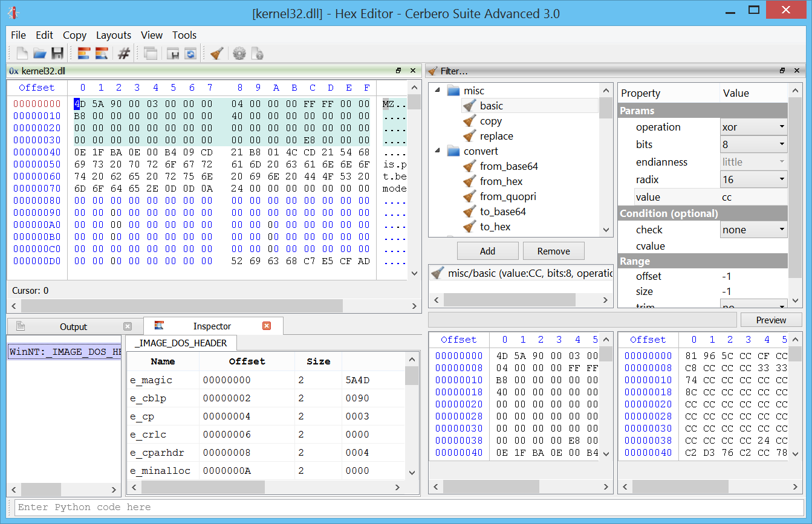Switch to the Output tab
Screen dimensions: 812x524
point(74,326)
